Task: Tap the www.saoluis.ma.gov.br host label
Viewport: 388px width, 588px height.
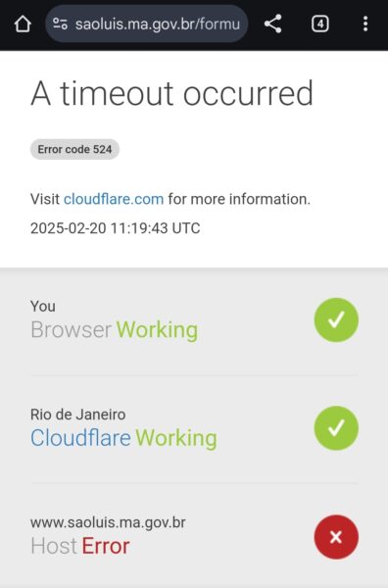Action: (x=108, y=522)
